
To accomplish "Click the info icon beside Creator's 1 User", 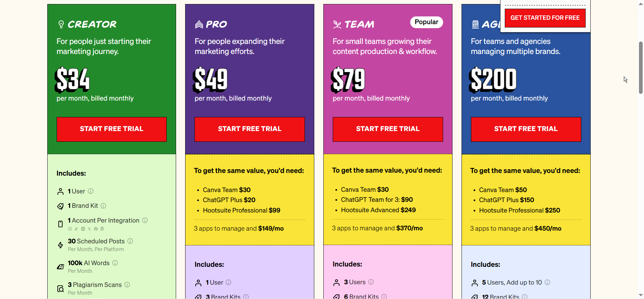I will 91,191.
